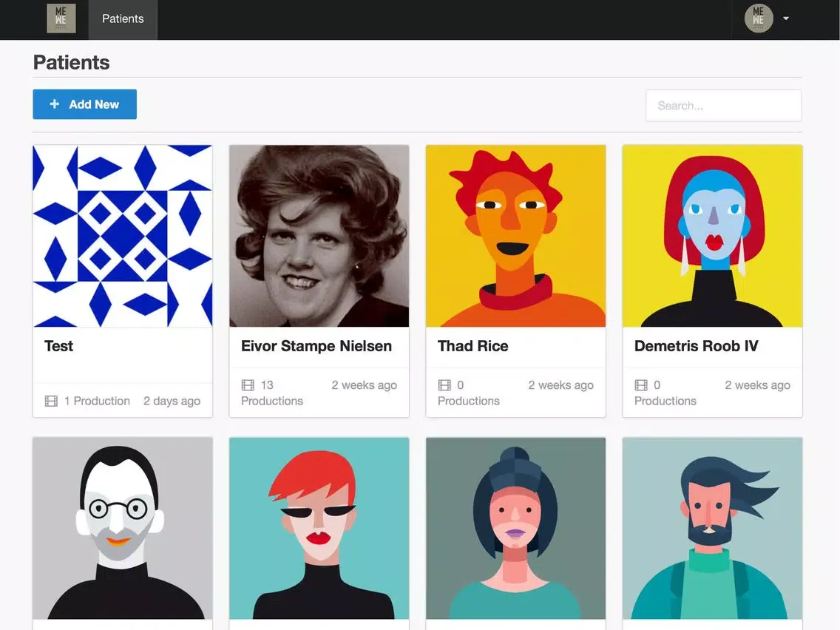Click film icon on Thad Rice card
The height and width of the screenshot is (630, 840).
444,385
